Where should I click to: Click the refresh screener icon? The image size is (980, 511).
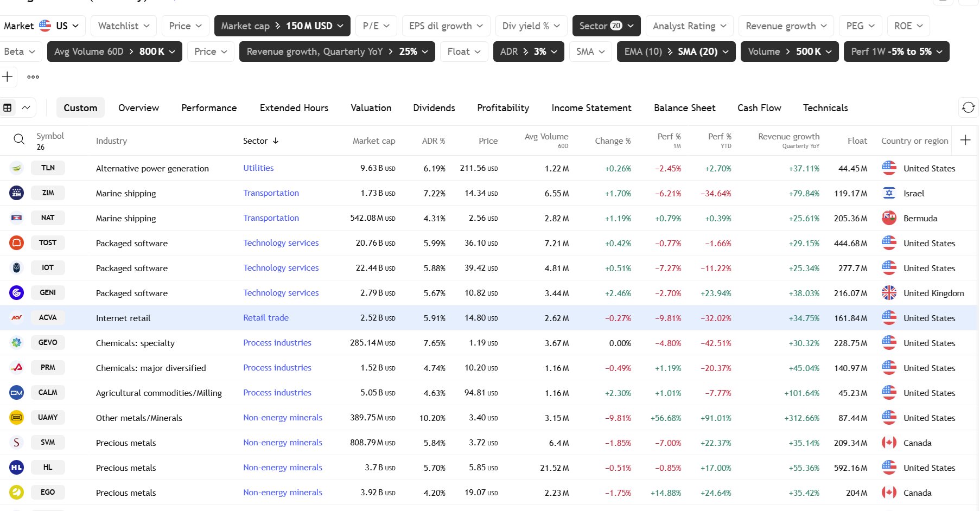point(968,107)
